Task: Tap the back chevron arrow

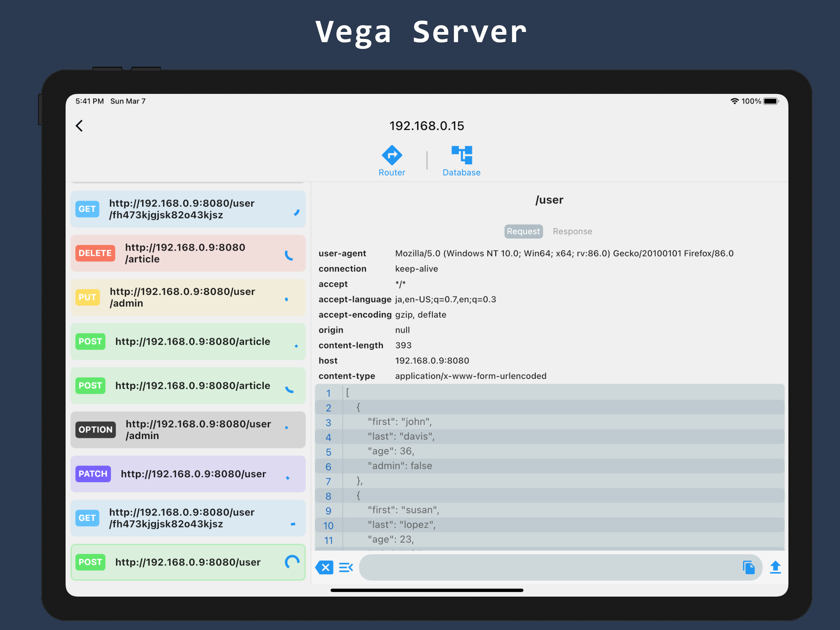Action: 79,126
